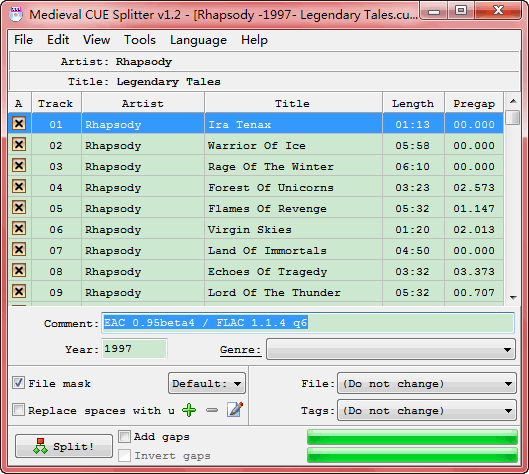Click the scroll down arrow of track list

pos(513,298)
